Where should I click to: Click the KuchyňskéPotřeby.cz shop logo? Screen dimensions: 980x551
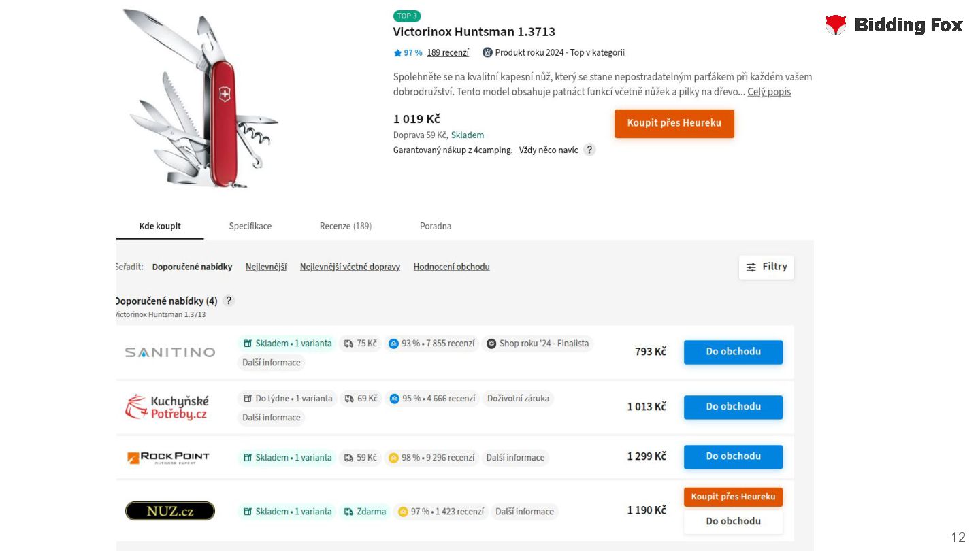click(167, 407)
